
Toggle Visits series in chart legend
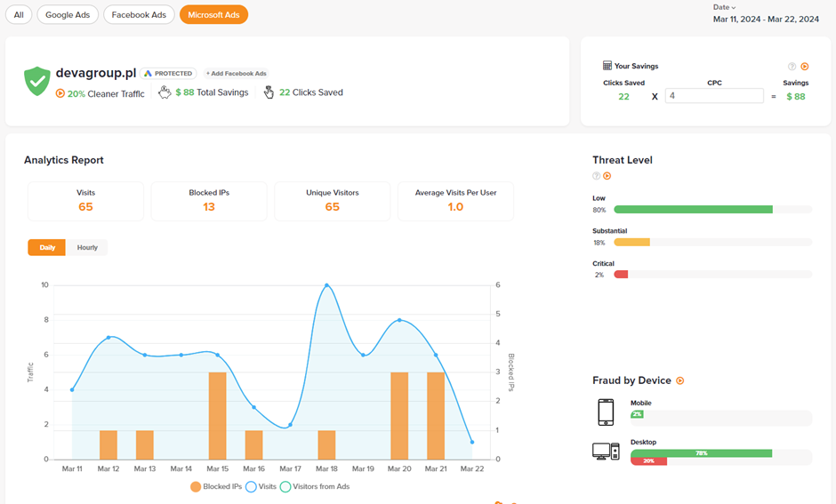[x=261, y=486]
